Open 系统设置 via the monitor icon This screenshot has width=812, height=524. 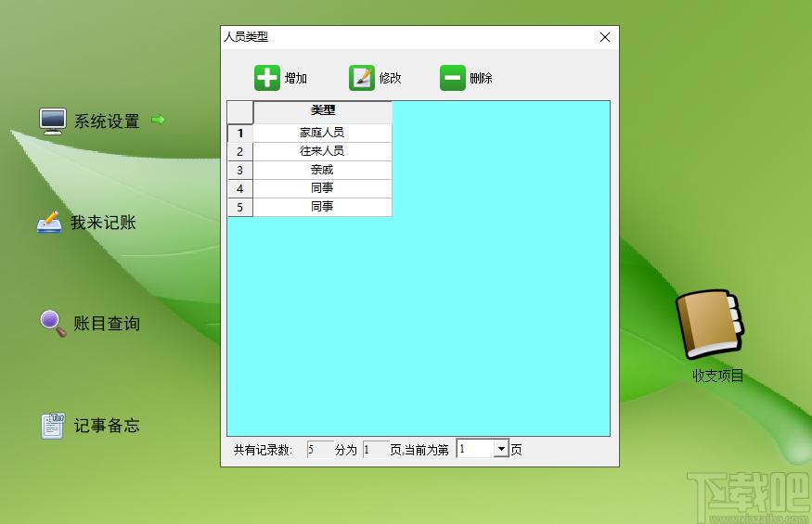[53, 121]
